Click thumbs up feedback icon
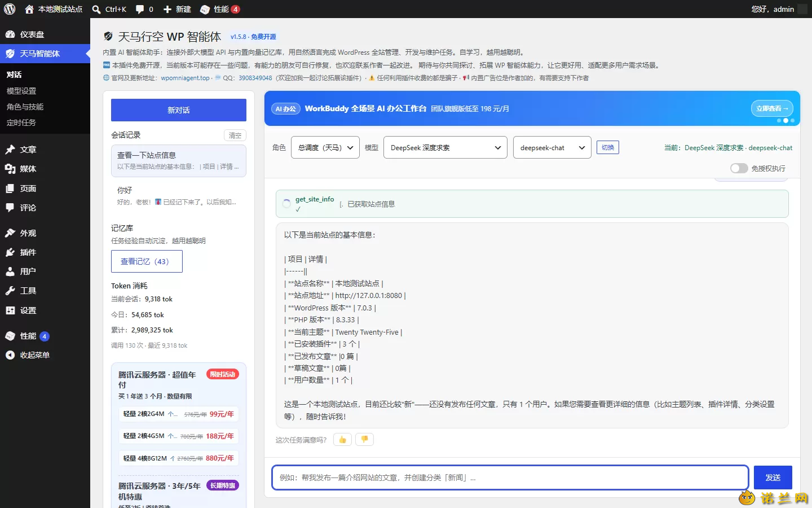Viewport: 812px width, 508px height. pos(342,440)
